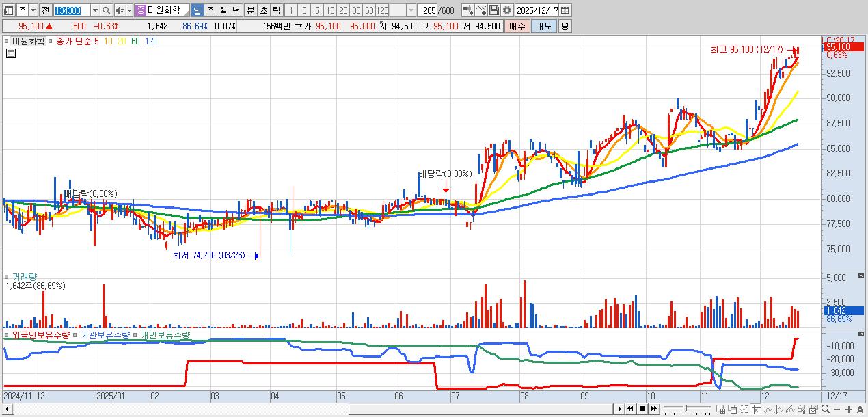Choose interval 1 preset
Image resolution: width=868 pixels, height=417 pixels.
291,10
